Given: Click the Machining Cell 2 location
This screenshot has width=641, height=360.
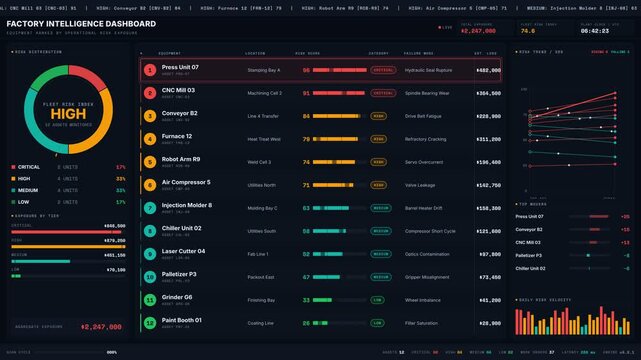Looking at the screenshot, I should pyautogui.click(x=264, y=93).
